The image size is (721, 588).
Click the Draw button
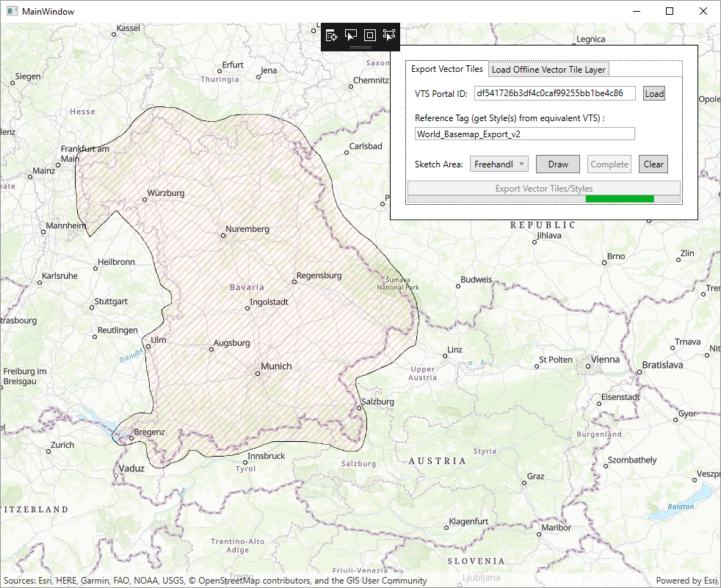[558, 164]
